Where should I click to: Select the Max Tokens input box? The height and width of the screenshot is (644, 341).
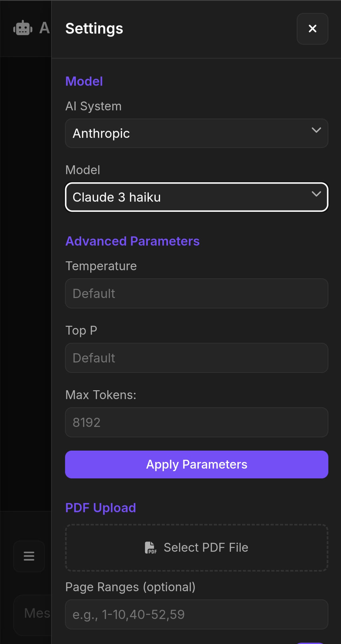coord(196,422)
